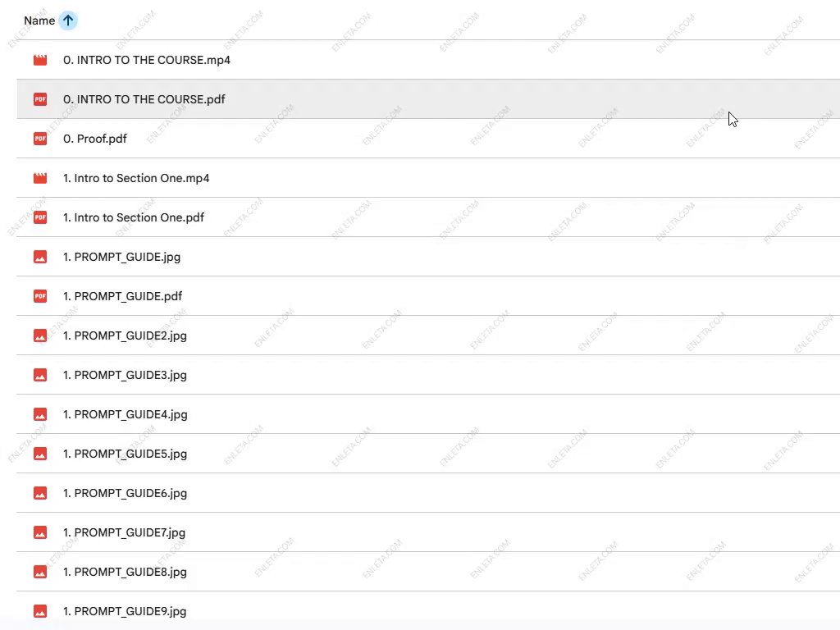The width and height of the screenshot is (840, 630).
Task: Click the video icon for INTRO TO THE COURSE.mp4
Action: (40, 60)
